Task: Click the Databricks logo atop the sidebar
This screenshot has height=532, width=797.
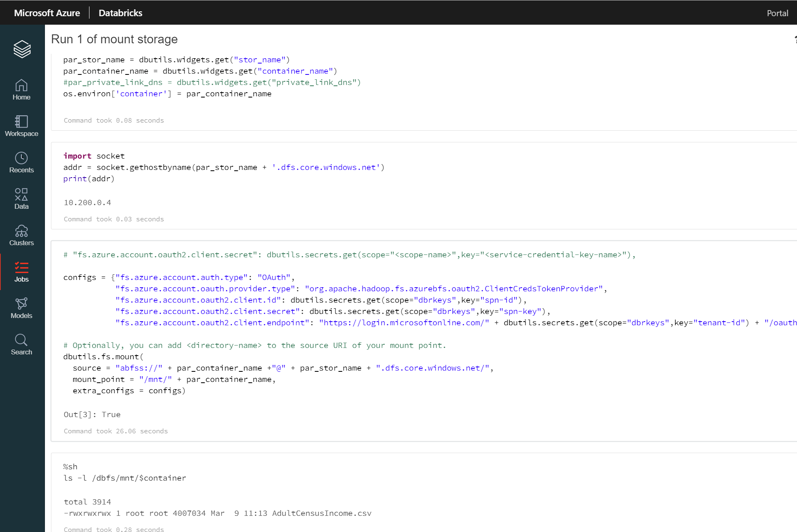Action: click(x=21, y=49)
